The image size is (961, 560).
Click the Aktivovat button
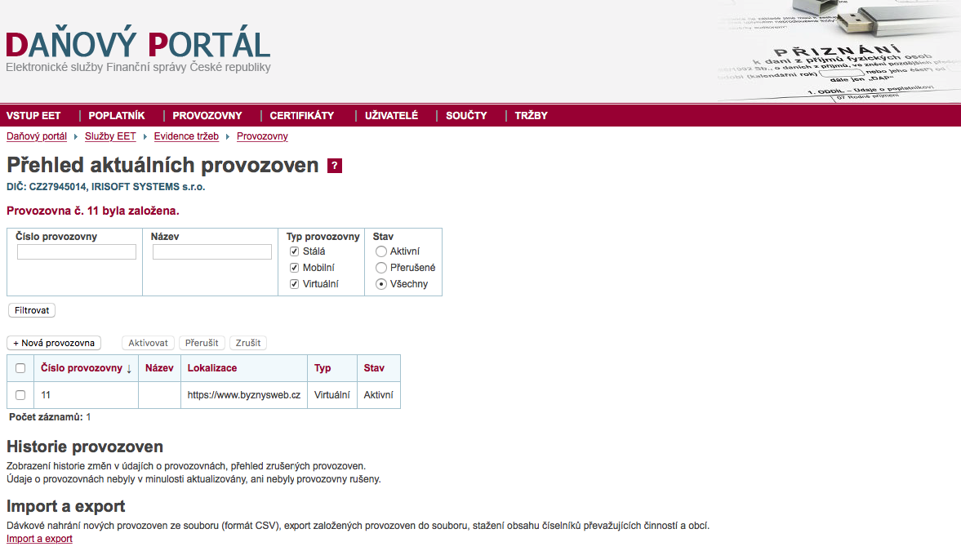(x=149, y=343)
